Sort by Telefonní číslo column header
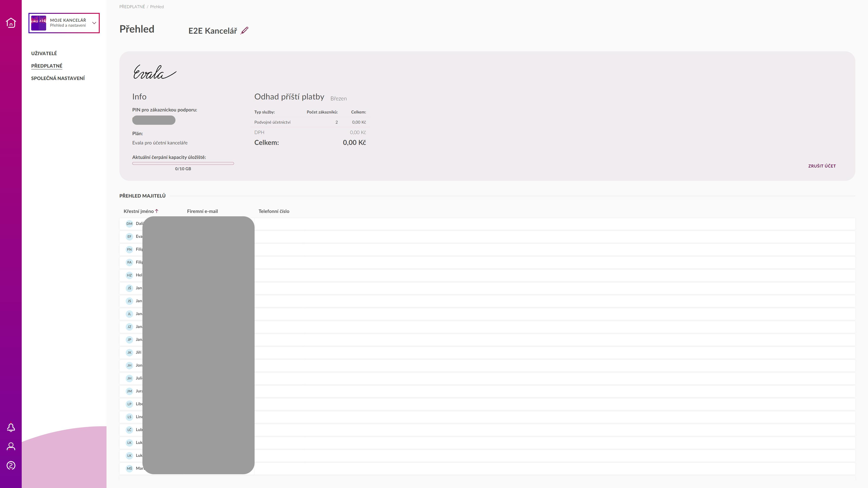Viewport: 868px width, 488px height. point(274,211)
